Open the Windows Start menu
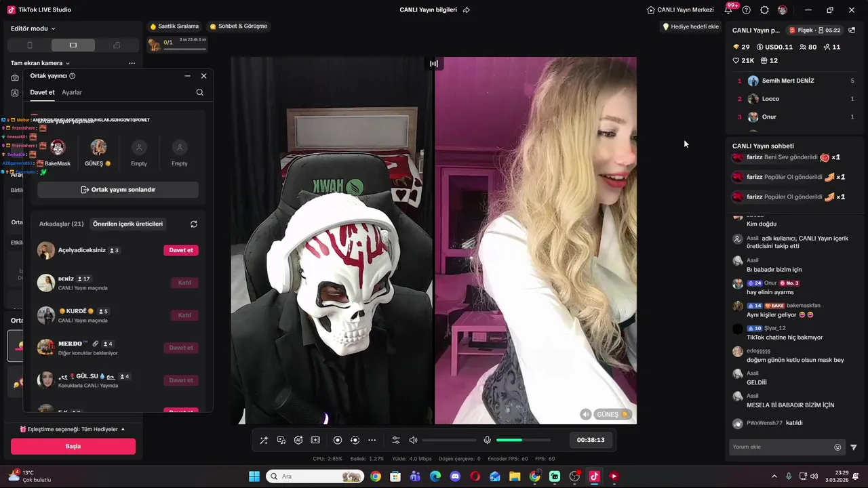This screenshot has width=868, height=488. click(254, 476)
